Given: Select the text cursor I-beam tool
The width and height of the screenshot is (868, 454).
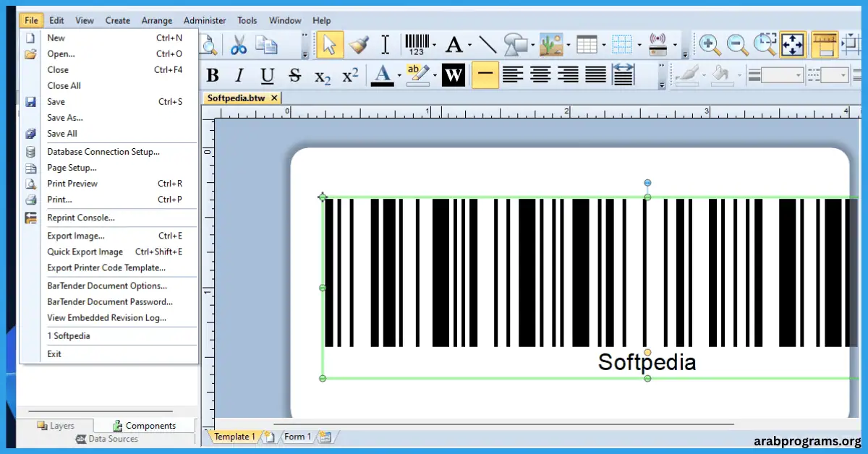Looking at the screenshot, I should click(385, 45).
